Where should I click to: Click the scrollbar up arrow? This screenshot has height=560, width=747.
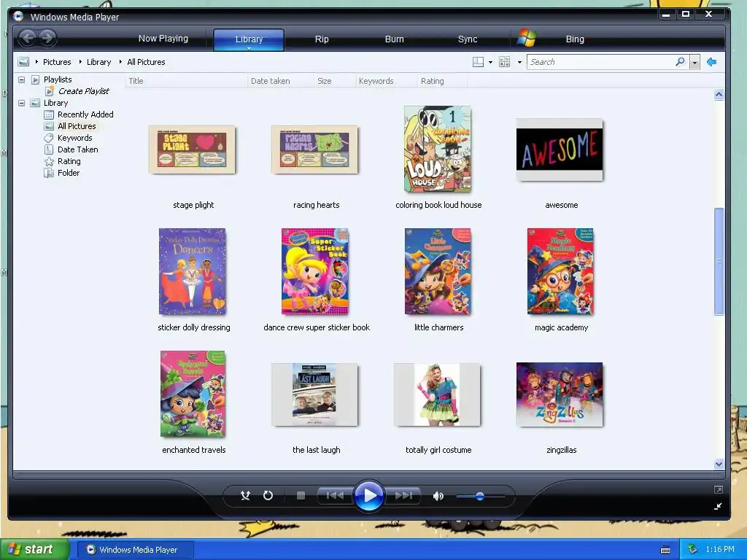coord(719,94)
